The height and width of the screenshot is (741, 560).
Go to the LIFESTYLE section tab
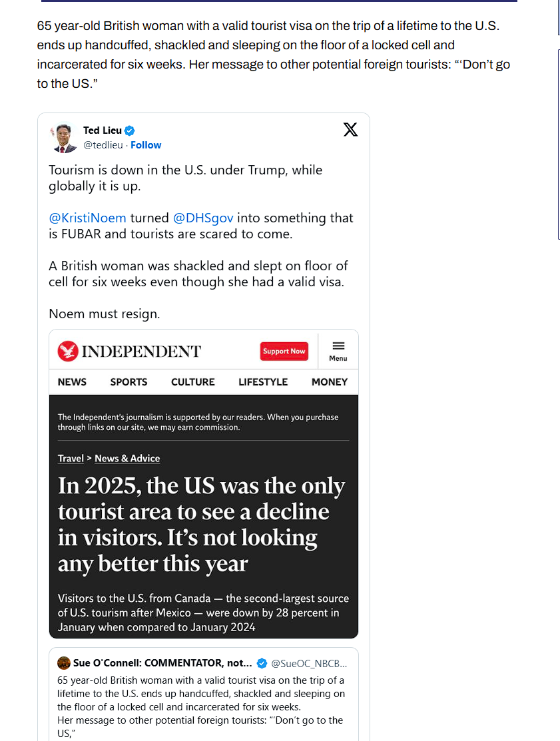pos(263,382)
